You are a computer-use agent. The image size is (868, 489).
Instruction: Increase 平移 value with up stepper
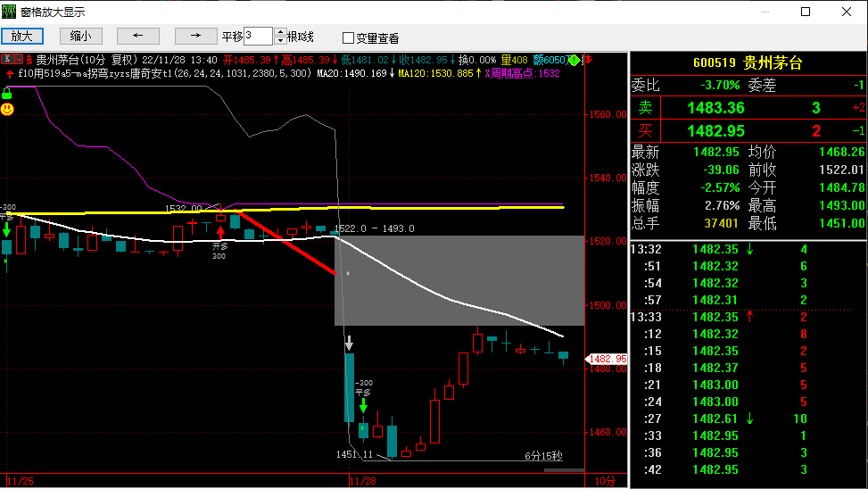280,33
